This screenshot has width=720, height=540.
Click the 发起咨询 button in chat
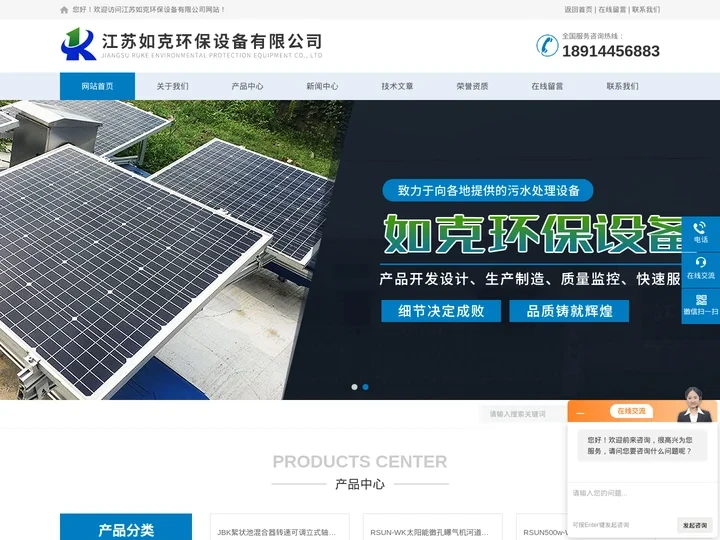click(694, 525)
